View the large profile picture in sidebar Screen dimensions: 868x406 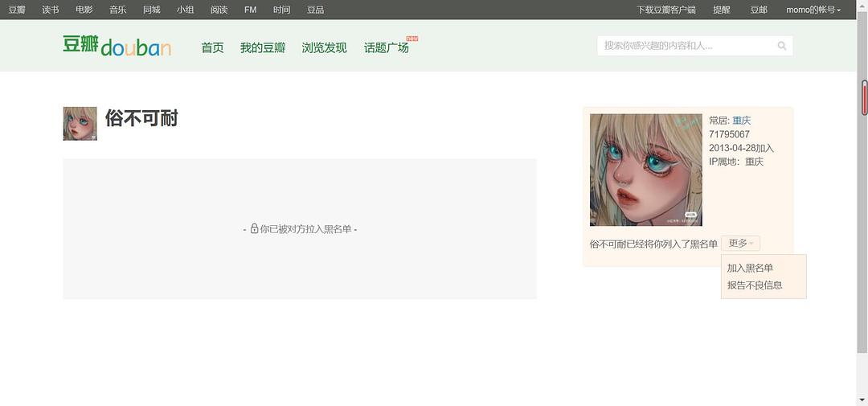(645, 170)
